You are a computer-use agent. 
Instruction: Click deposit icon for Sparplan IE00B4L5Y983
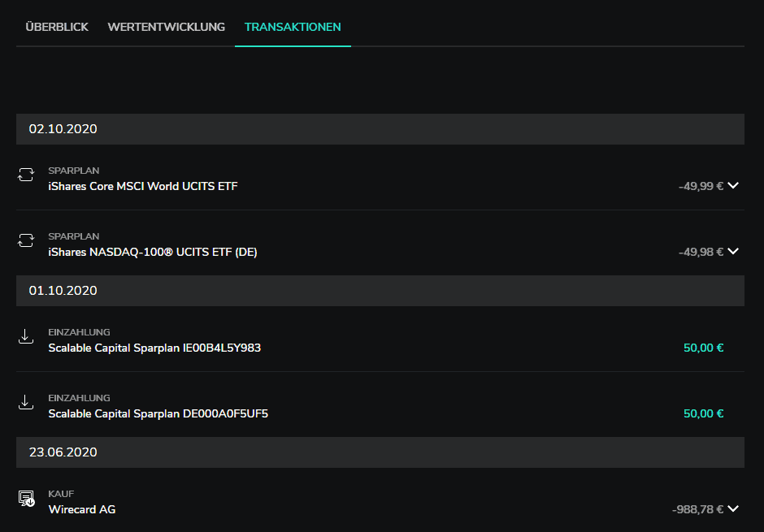pos(26,336)
